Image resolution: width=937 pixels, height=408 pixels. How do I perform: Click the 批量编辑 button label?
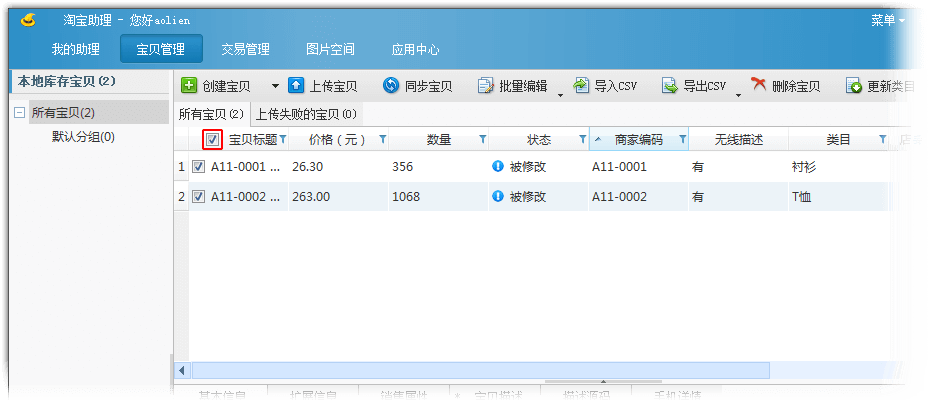point(523,86)
